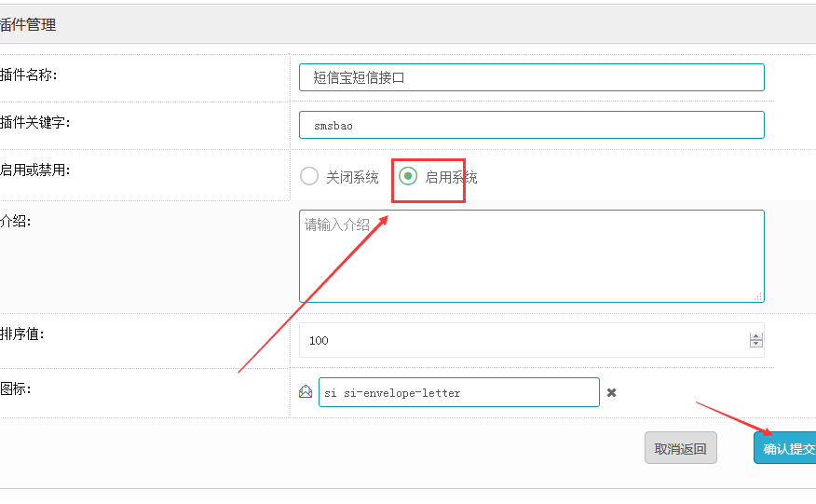Click the 图标 label text

point(16,388)
